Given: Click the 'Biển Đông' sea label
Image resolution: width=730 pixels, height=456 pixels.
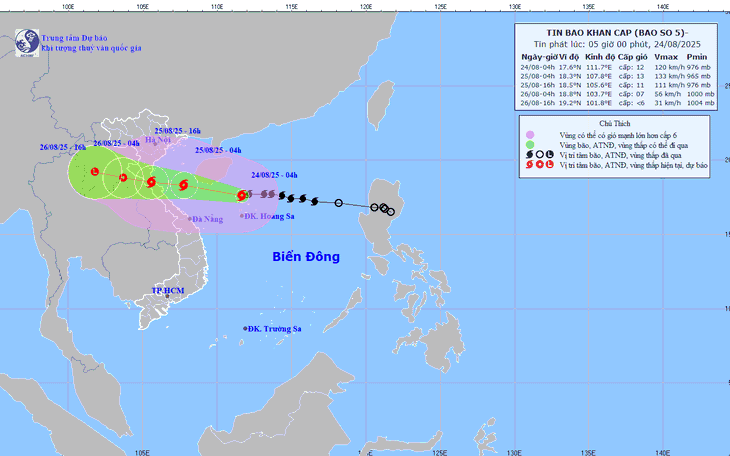Looking at the screenshot, I should tap(306, 257).
